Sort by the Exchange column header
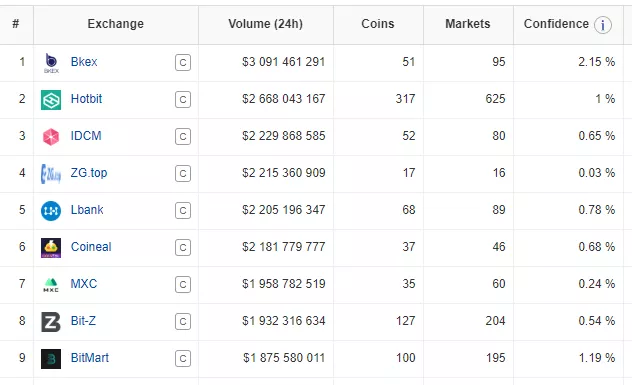Image resolution: width=632 pixels, height=385 pixels. click(116, 24)
